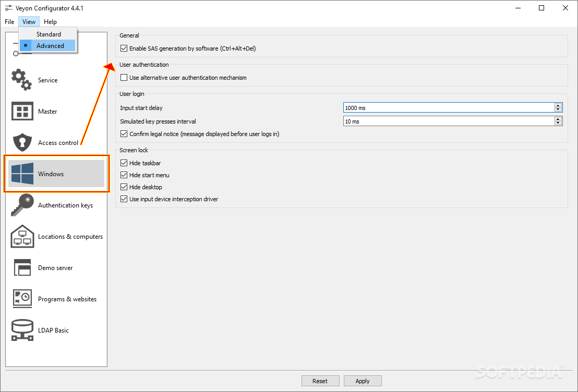The image size is (578, 392).
Task: Choose Standard view mode
Action: point(47,34)
